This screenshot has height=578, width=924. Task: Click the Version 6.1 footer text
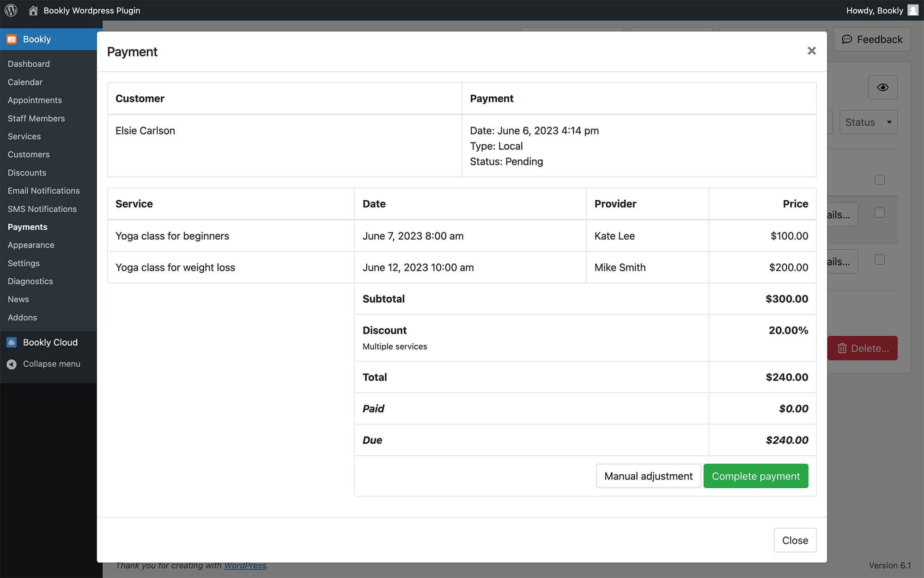(890, 566)
